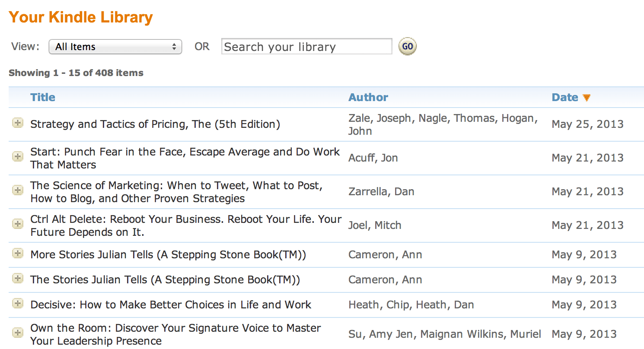644x349 pixels.
Task: Sort the library by Date column
Action: point(564,97)
